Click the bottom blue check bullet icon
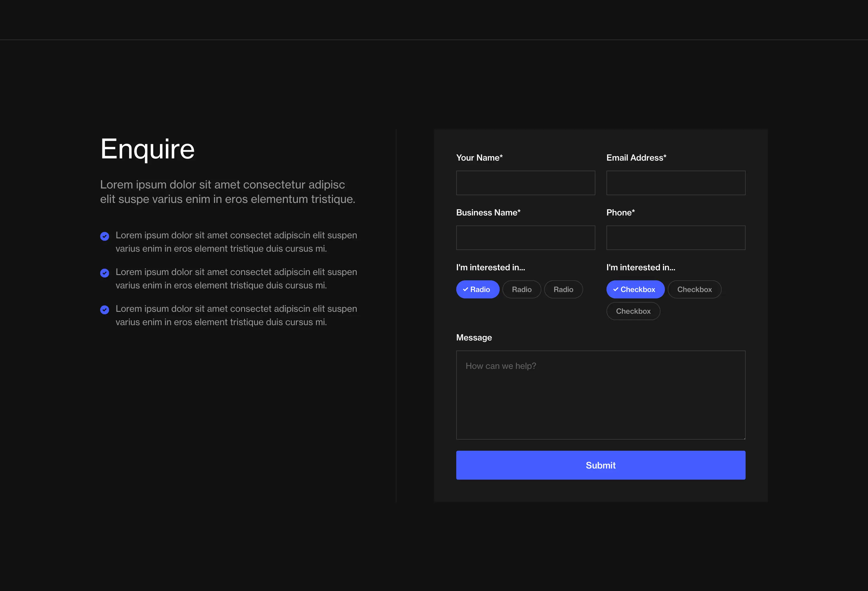 tap(105, 310)
